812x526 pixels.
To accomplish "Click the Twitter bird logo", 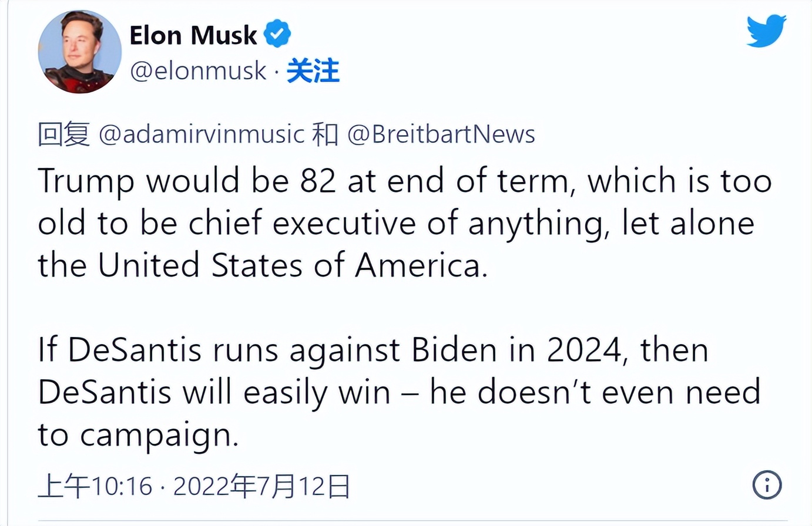I will click(x=766, y=31).
